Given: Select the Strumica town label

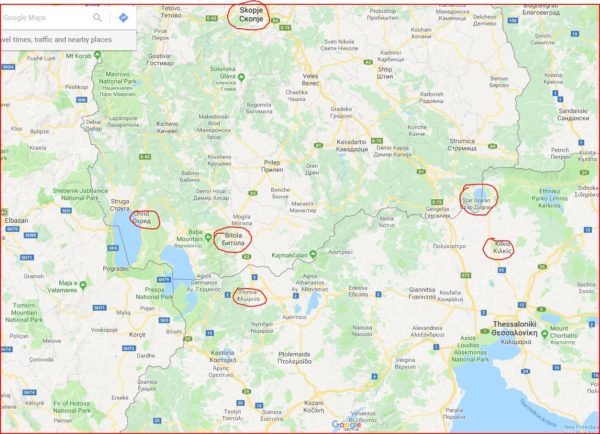Looking at the screenshot, I should click(x=462, y=145).
